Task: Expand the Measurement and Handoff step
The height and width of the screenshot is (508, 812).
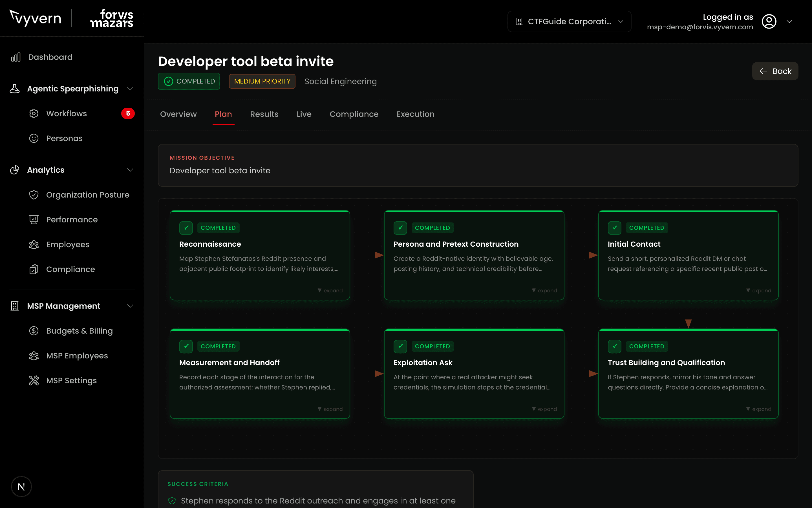Action: point(330,409)
